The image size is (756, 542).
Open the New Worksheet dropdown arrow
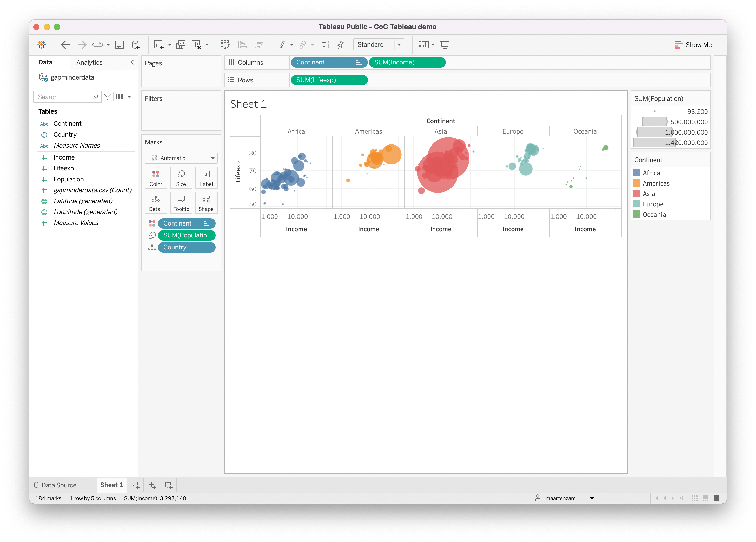pyautogui.click(x=169, y=45)
